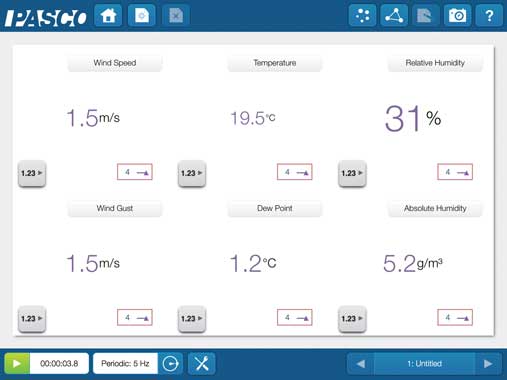
Task: Open the sampling clock options icon
Action: point(170,363)
